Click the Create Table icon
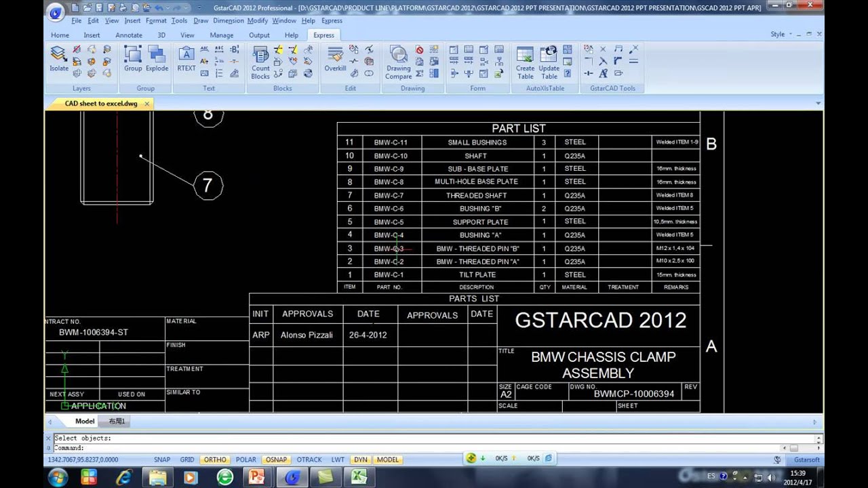Image resolution: width=868 pixels, height=488 pixels. [526, 62]
